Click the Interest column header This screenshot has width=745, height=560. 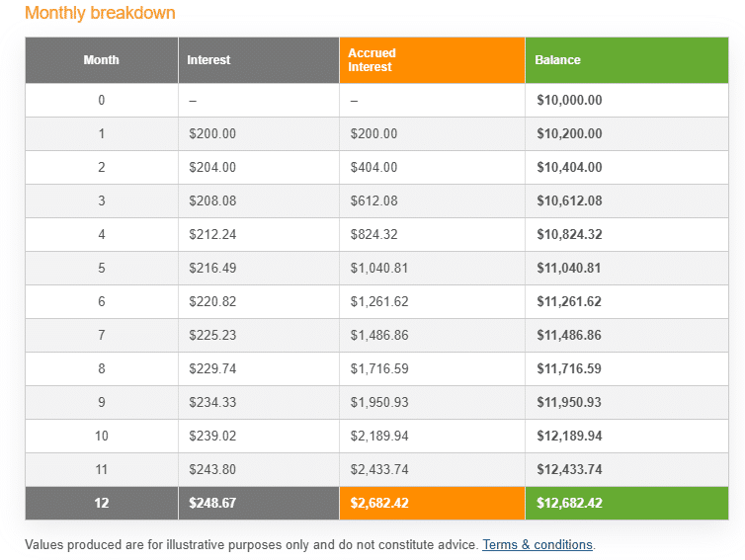tap(208, 60)
